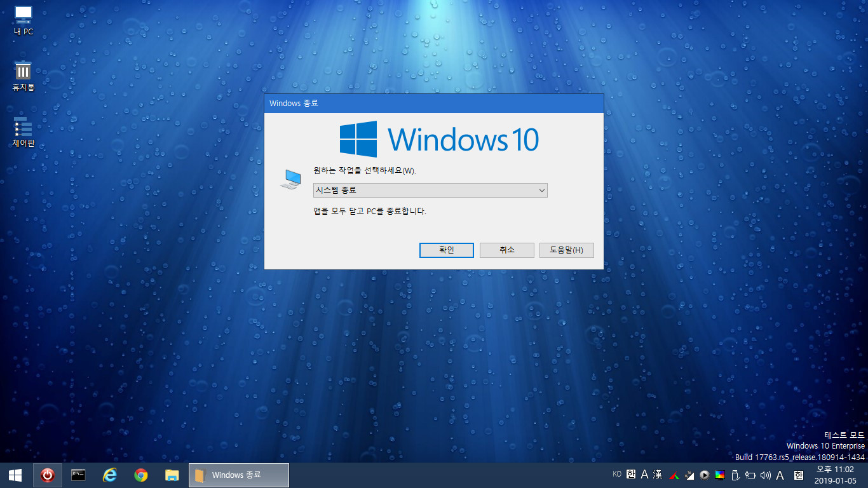Click the monitor icon in the shutdown dialog
Image resolution: width=868 pixels, height=488 pixels.
point(290,179)
